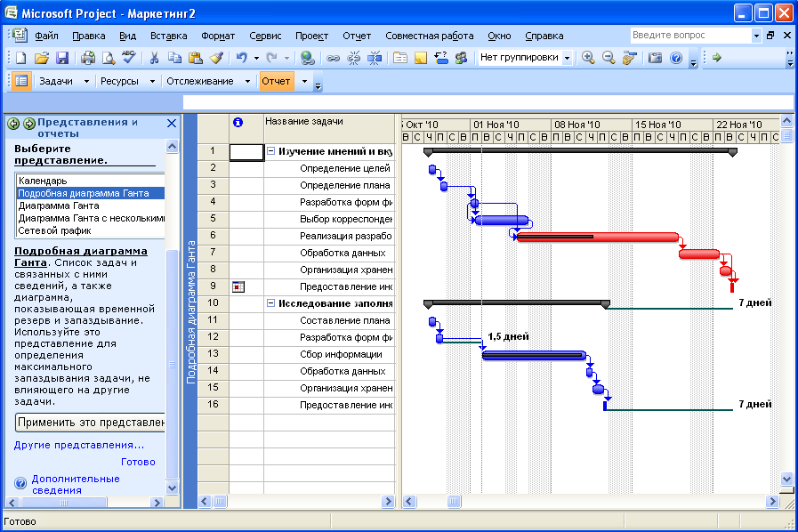Click the Cut scissors icon
This screenshot has width=798, height=532.
(x=154, y=58)
